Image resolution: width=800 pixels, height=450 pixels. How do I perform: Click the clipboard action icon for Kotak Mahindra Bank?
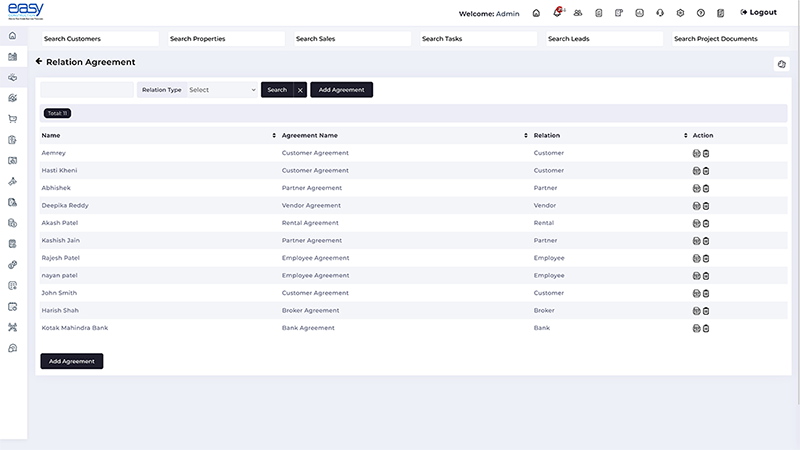706,329
